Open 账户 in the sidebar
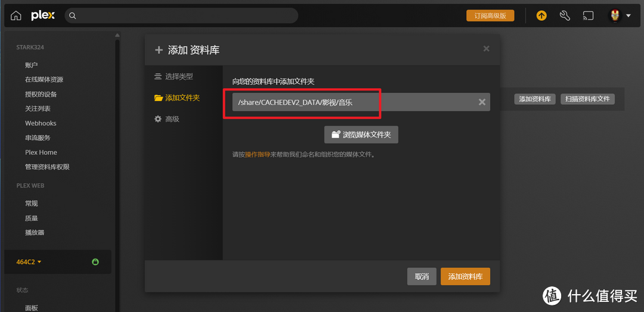 click(31, 65)
